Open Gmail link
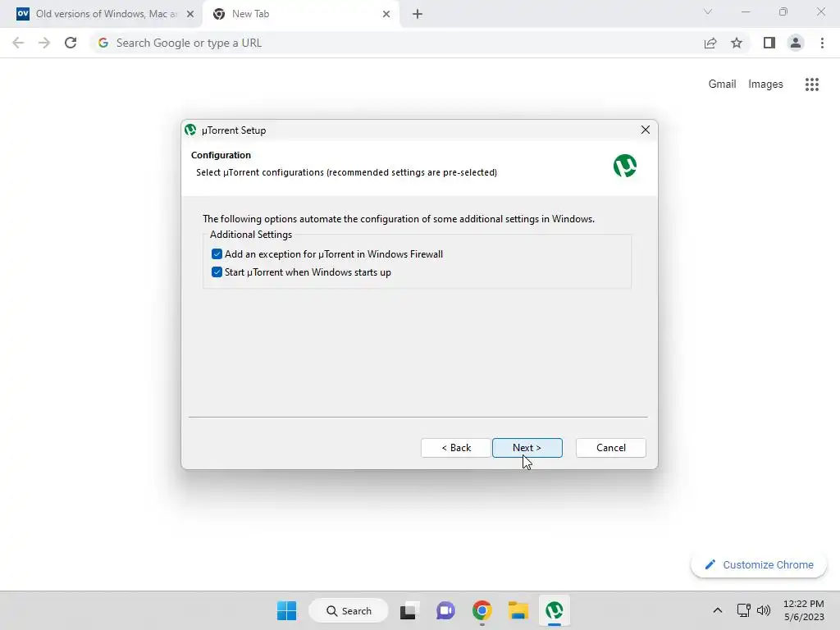 point(722,84)
